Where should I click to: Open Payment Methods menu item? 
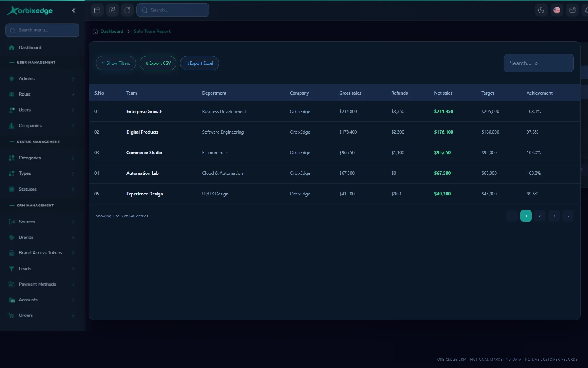[x=42, y=284]
